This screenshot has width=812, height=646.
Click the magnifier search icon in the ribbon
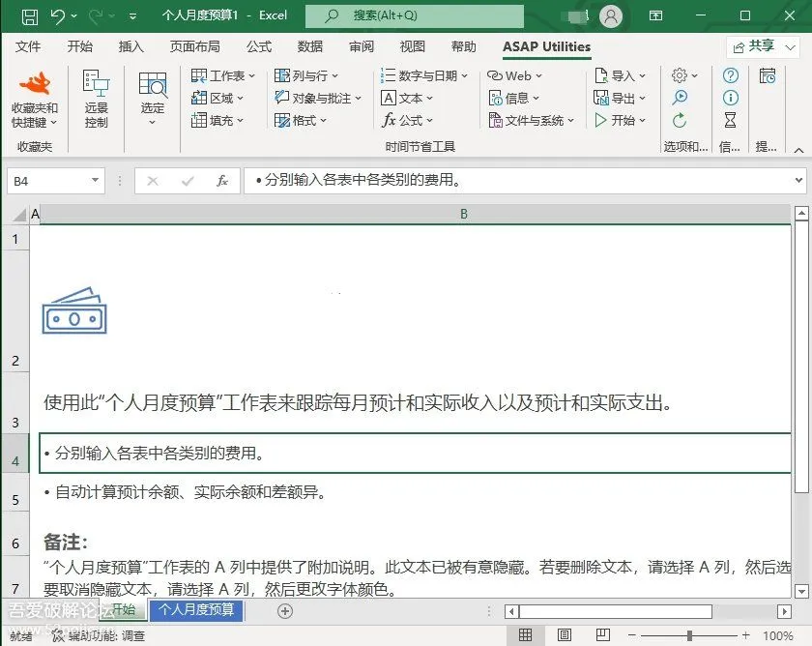[679, 98]
